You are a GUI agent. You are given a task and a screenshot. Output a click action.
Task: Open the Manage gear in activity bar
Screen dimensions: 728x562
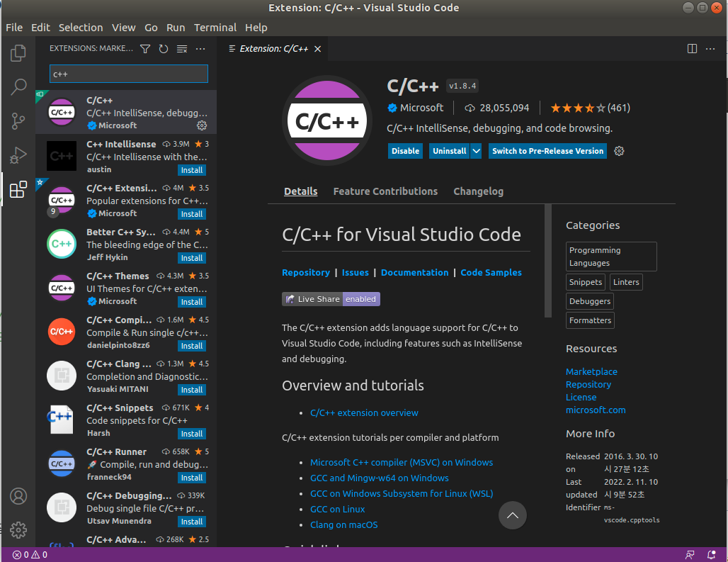(18, 530)
